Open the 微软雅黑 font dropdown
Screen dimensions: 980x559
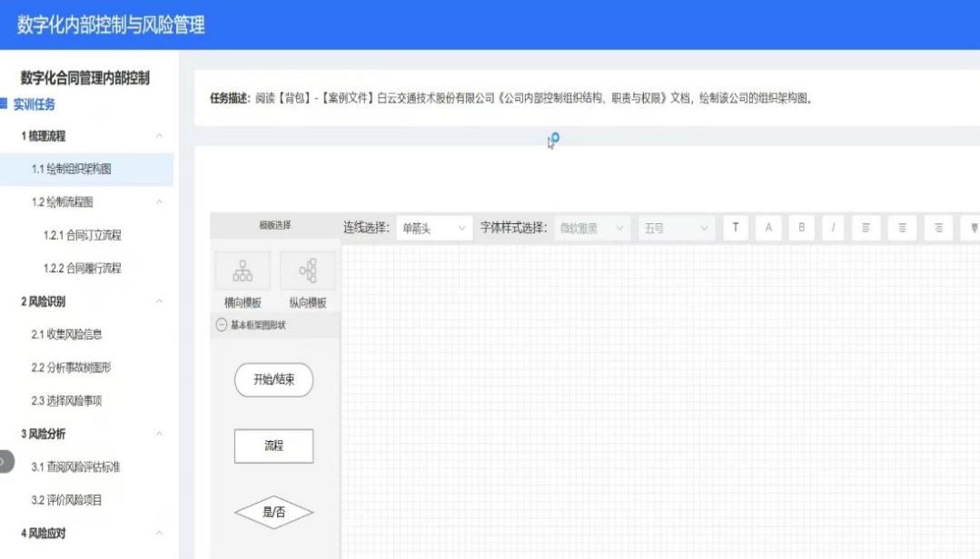592,229
